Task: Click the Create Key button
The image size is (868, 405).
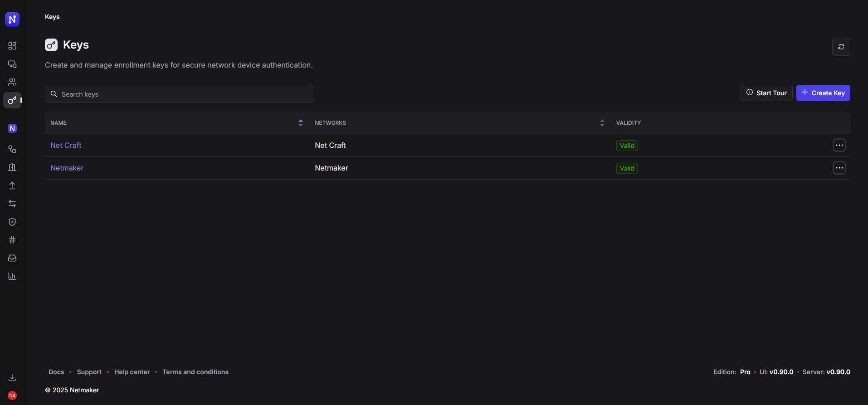Action: click(823, 93)
